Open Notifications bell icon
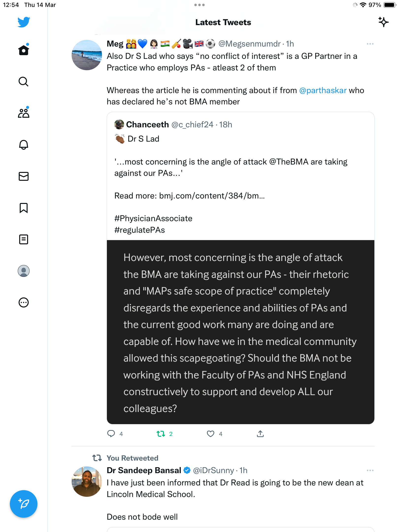The image size is (399, 532). 24,145
